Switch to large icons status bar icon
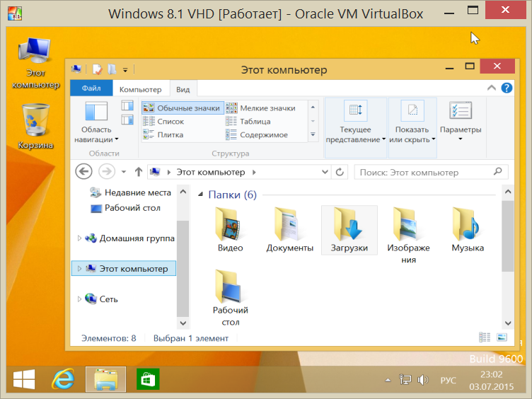 click(502, 337)
